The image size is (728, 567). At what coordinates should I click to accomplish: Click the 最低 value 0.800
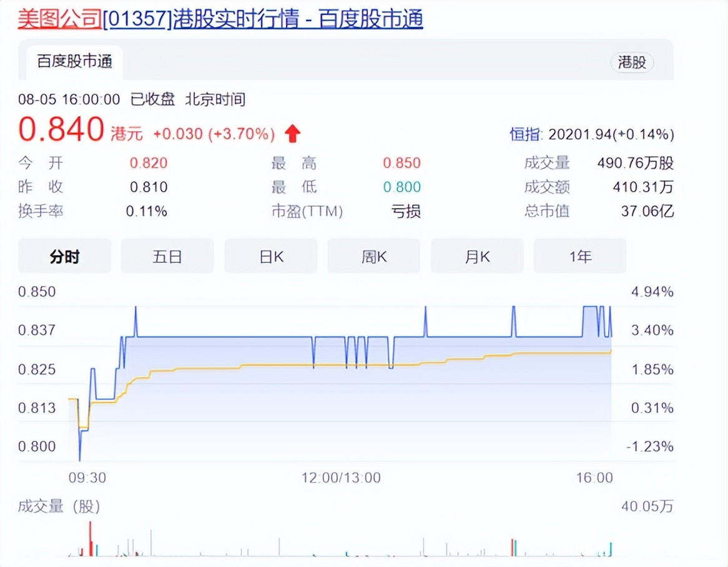[x=401, y=187]
